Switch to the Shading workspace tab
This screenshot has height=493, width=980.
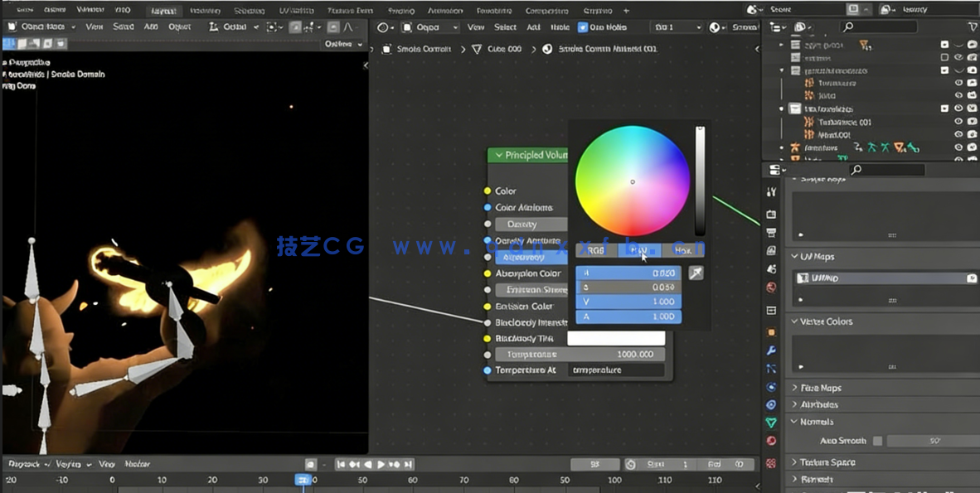pyautogui.click(x=401, y=11)
